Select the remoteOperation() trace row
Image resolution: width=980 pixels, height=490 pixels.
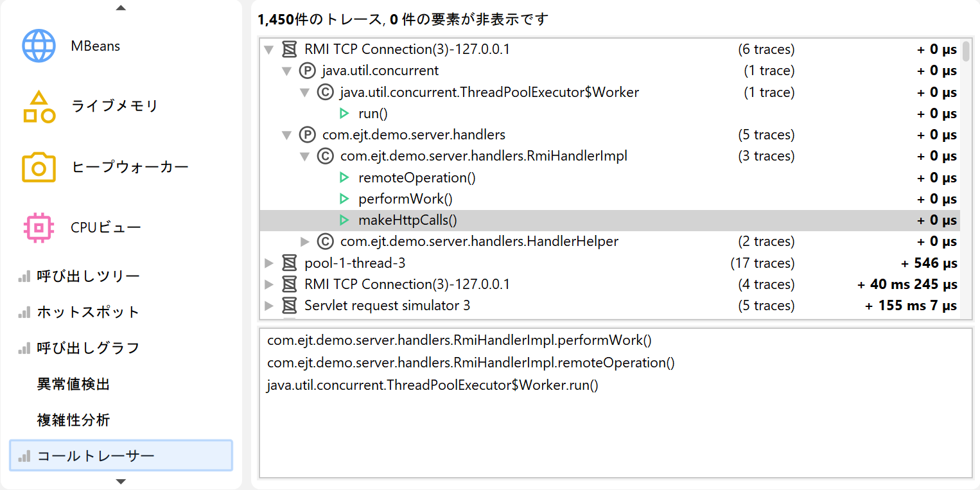pyautogui.click(x=416, y=178)
